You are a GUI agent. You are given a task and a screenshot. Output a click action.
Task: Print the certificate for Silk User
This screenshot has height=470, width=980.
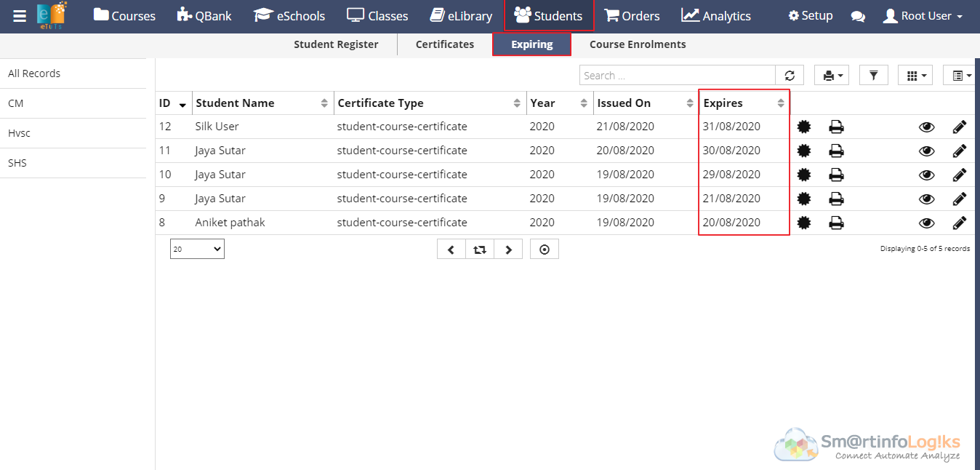pos(837,127)
